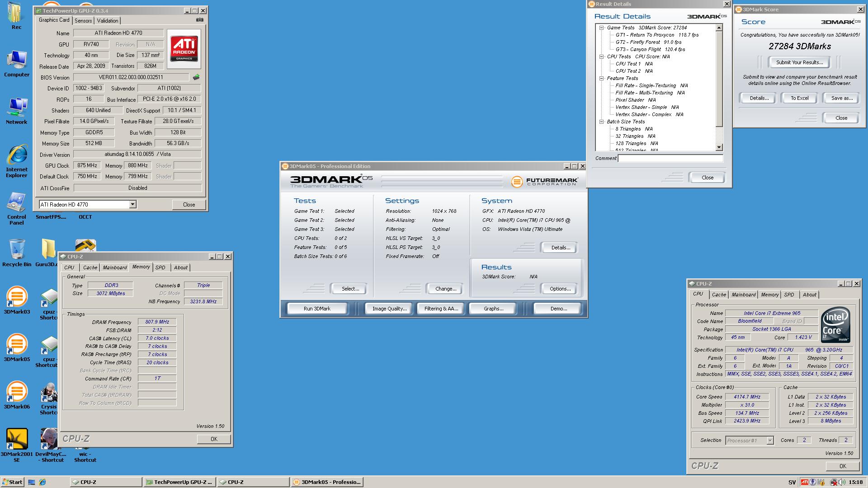
Task: Click the TechPowerUp GPU-Z taskbar button
Action: coord(180,482)
